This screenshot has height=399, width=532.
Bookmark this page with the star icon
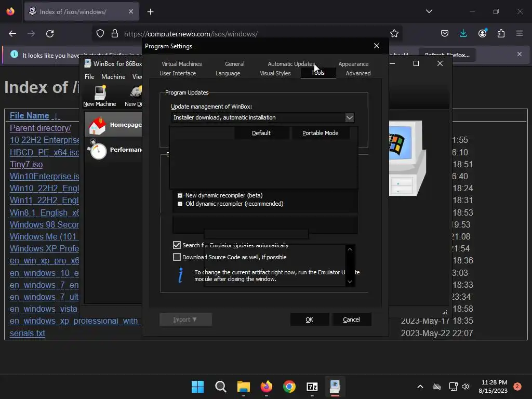pyautogui.click(x=394, y=34)
